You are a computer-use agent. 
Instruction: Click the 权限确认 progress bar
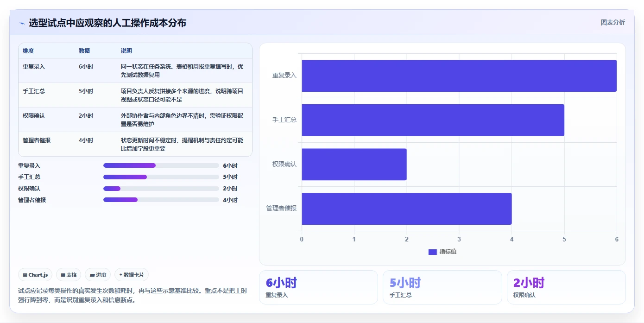pos(161,189)
